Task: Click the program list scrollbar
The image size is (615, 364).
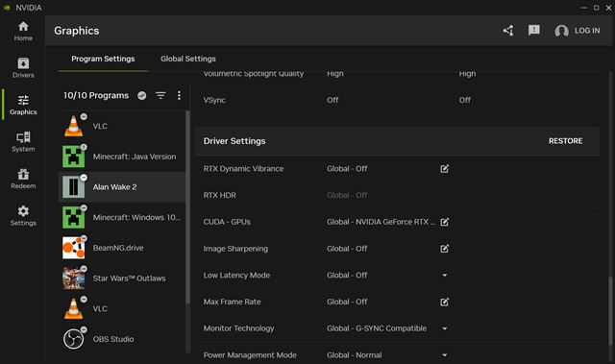Action: [187, 206]
